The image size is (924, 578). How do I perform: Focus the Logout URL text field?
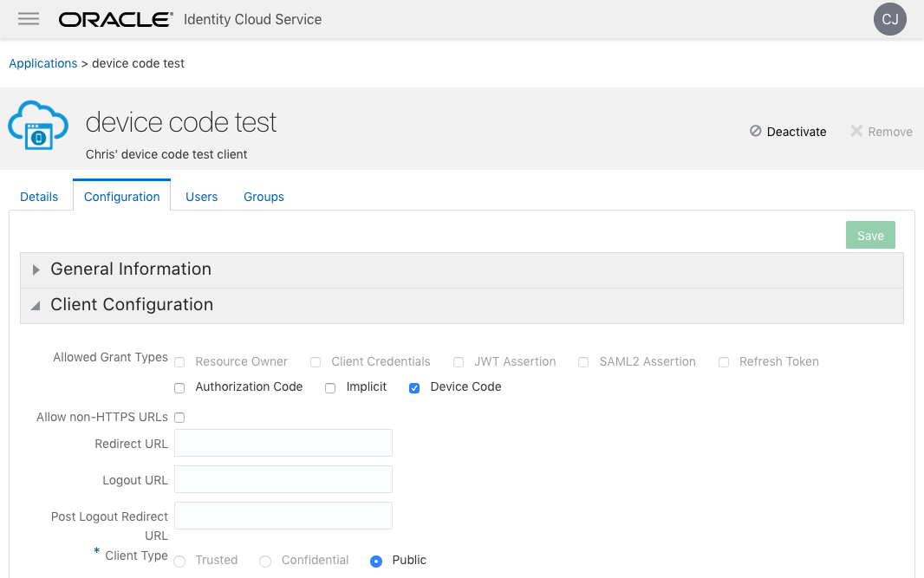(x=283, y=480)
